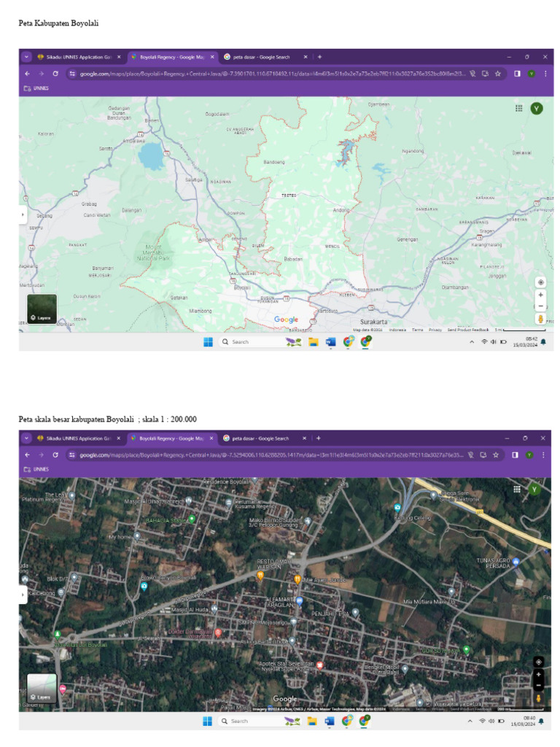Screen dimensions: 560x747
Task: Switch to 'peta dasar - Google Search' tab in upper browser
Action: pyautogui.click(x=261, y=57)
